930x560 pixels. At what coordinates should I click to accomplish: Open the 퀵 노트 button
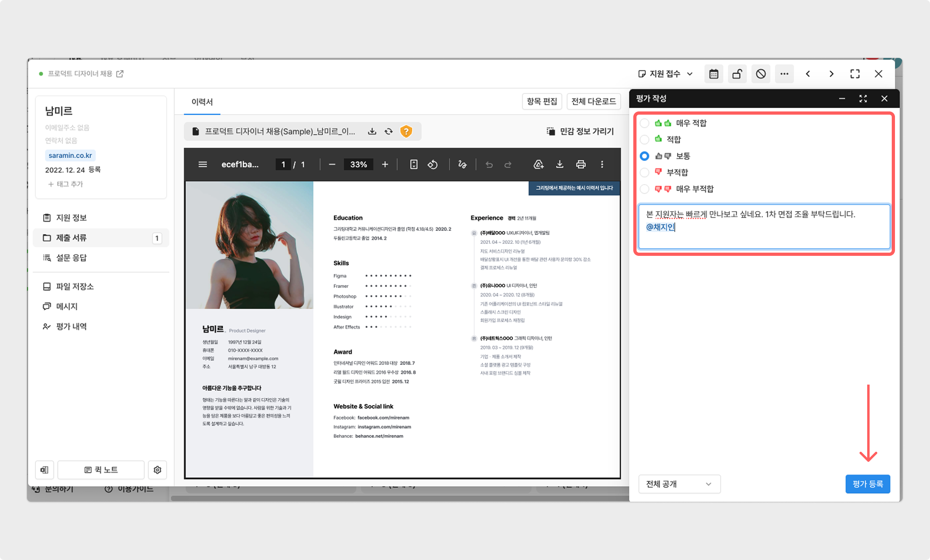(x=101, y=470)
